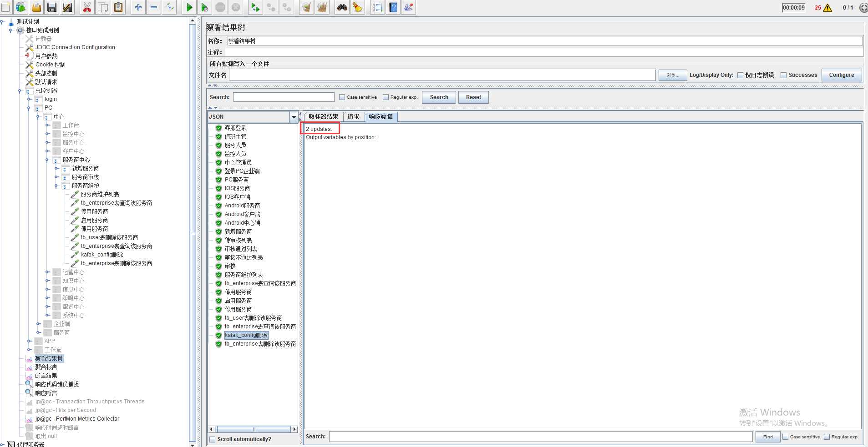
Task: Click the Clear results broom icon
Action: click(306, 7)
